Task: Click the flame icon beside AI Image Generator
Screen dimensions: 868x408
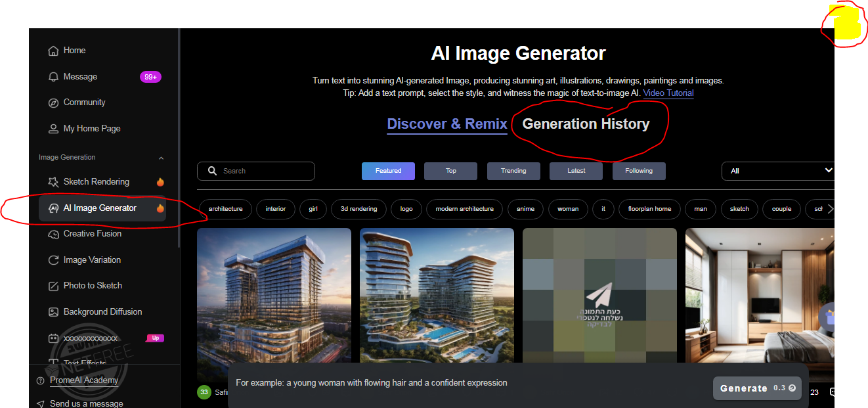Action: click(160, 208)
